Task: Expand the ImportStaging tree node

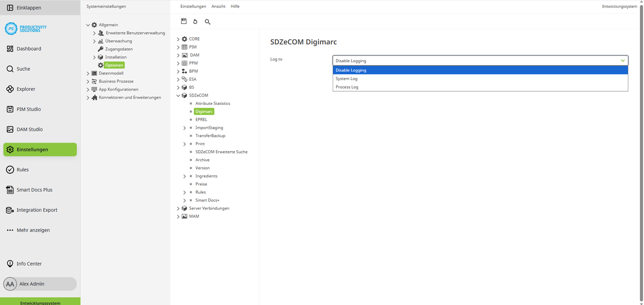Action: coord(184,128)
